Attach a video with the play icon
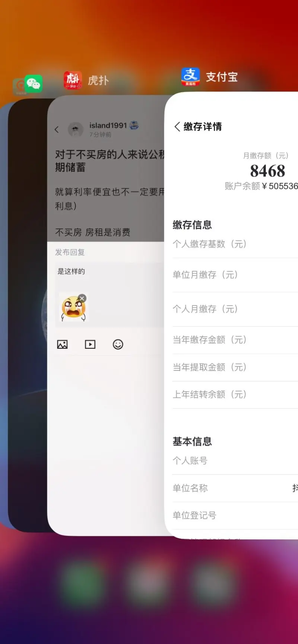This screenshot has height=644, width=298. tap(90, 345)
